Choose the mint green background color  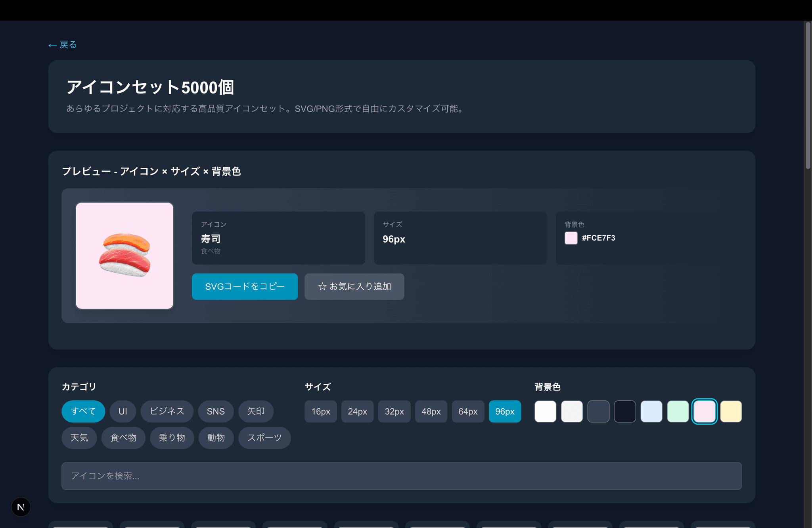tap(678, 411)
